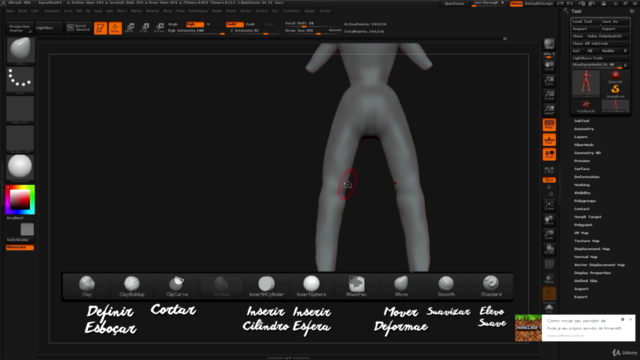Select the Clay brush
Screen dimensions: 640x360
click(87, 286)
